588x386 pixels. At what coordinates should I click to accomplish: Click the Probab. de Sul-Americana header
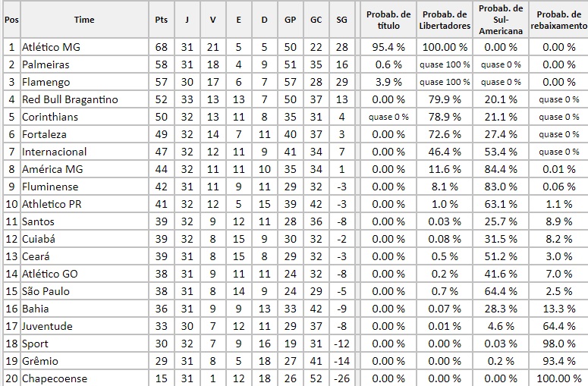pos(502,20)
